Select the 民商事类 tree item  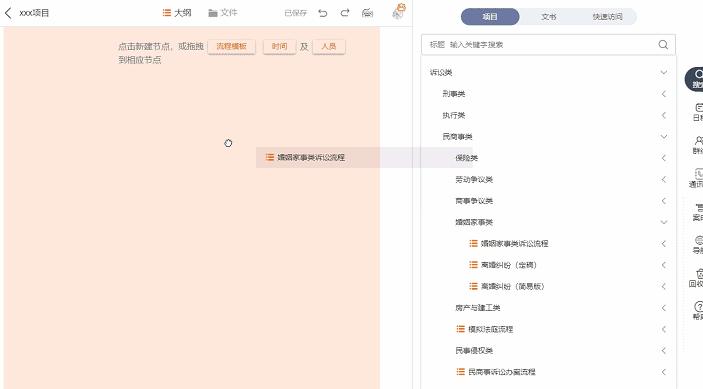tap(457, 136)
